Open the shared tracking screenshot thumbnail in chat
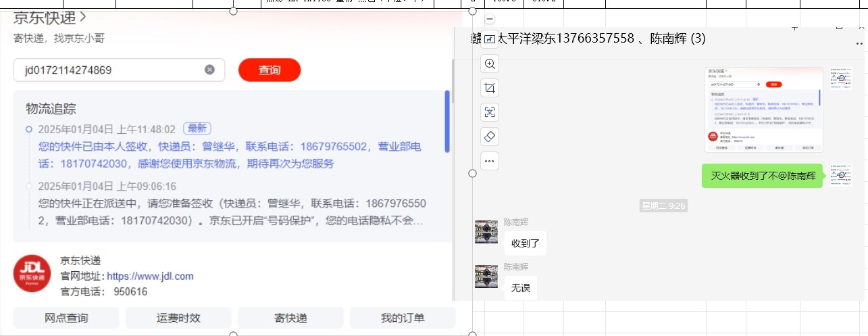The image size is (868, 336). click(764, 110)
